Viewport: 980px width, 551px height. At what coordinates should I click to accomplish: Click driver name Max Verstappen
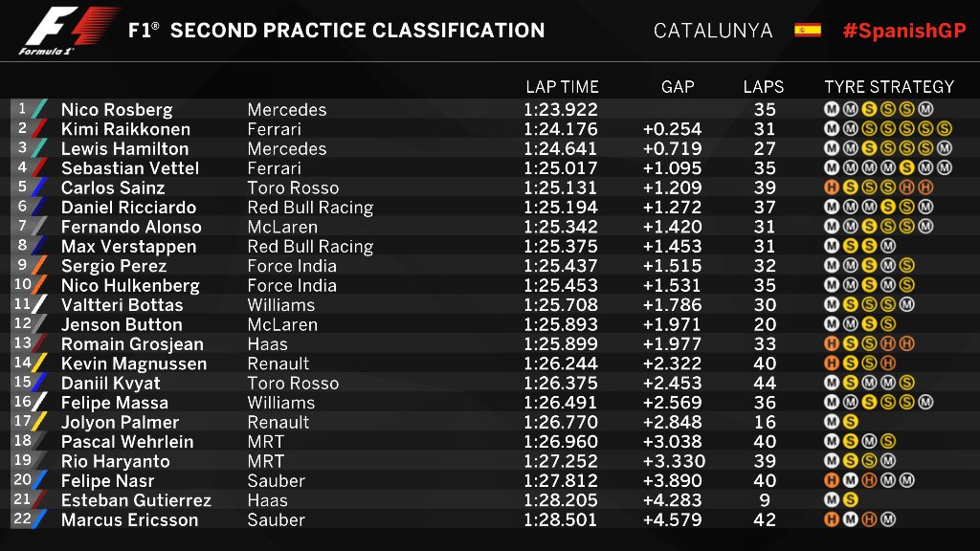pyautogui.click(x=129, y=247)
